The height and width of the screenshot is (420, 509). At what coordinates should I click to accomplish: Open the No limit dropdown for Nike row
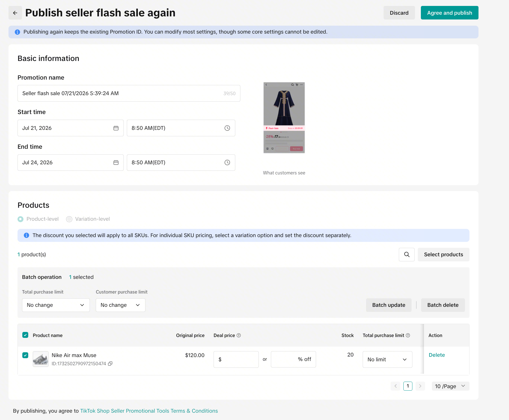click(388, 360)
